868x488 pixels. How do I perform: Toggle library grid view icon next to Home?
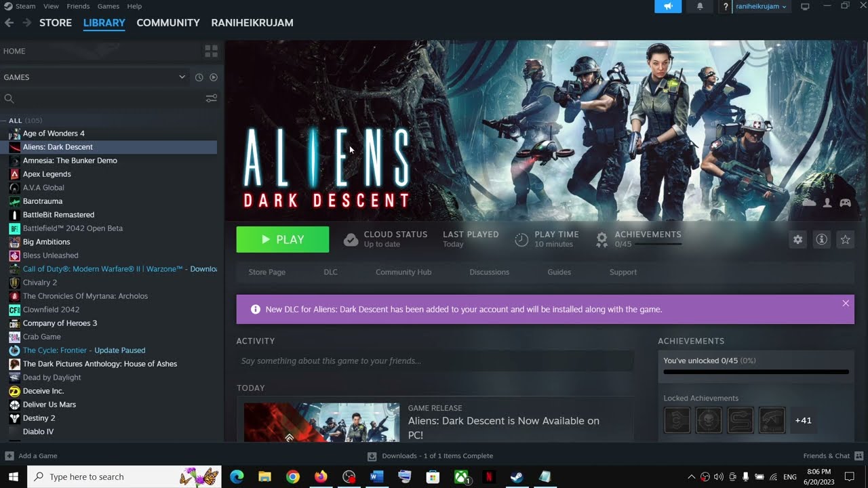point(211,51)
